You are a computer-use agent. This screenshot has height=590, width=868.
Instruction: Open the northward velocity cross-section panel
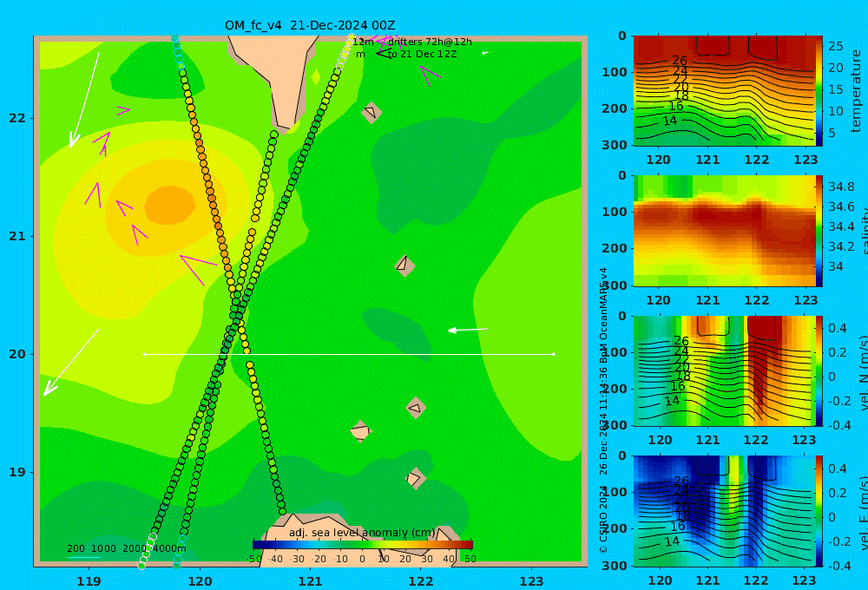(724, 370)
